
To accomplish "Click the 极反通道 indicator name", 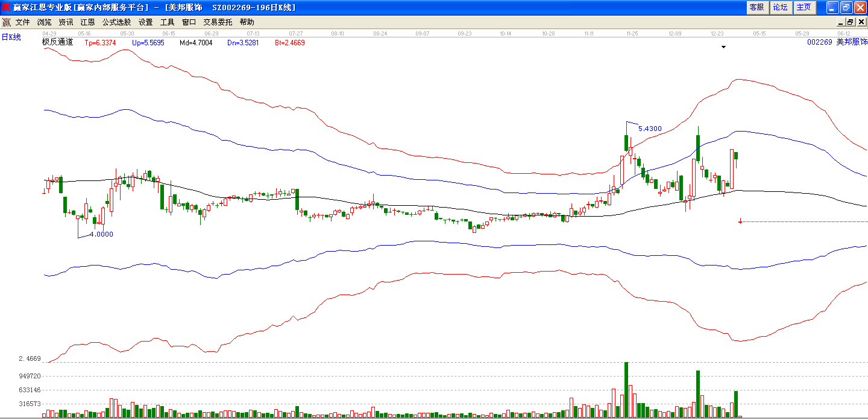I will 57,42.
